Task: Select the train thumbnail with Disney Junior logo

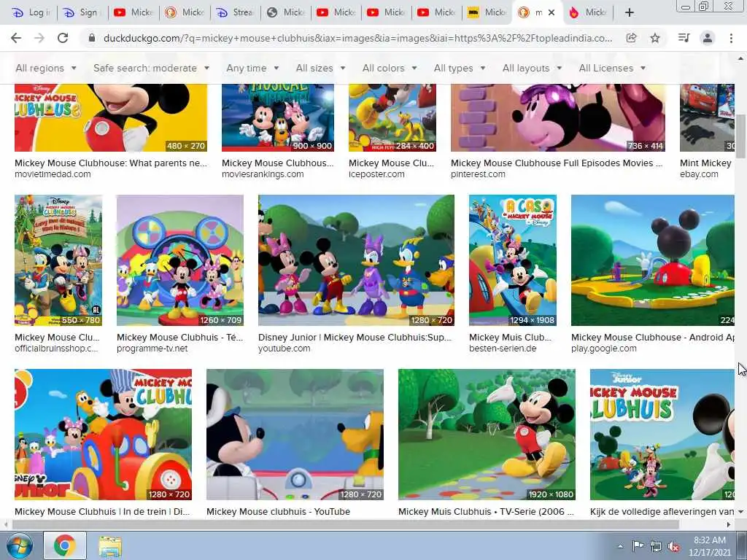Action: point(103,435)
